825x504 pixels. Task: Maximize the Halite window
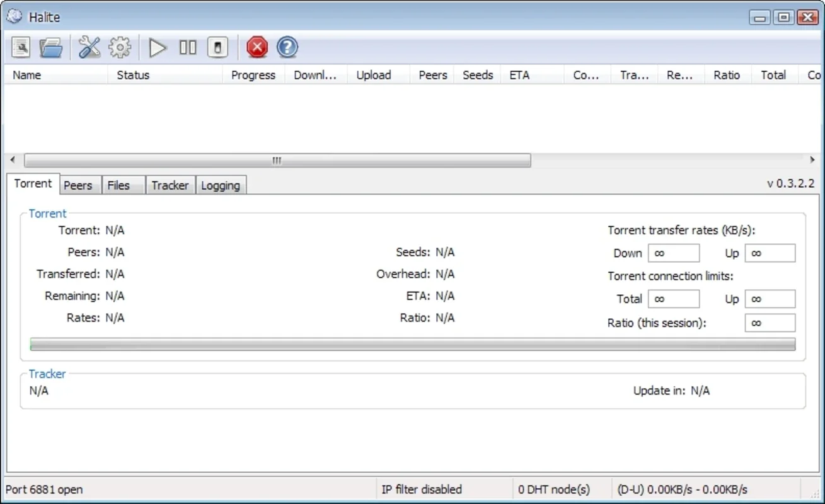783,18
